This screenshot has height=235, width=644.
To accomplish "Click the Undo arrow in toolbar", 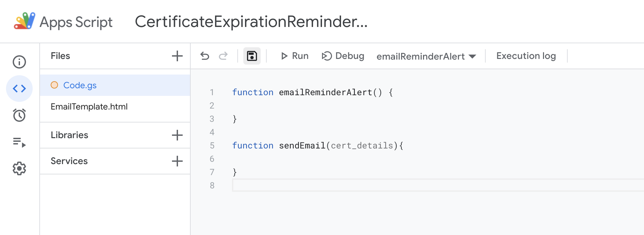I will tap(205, 56).
